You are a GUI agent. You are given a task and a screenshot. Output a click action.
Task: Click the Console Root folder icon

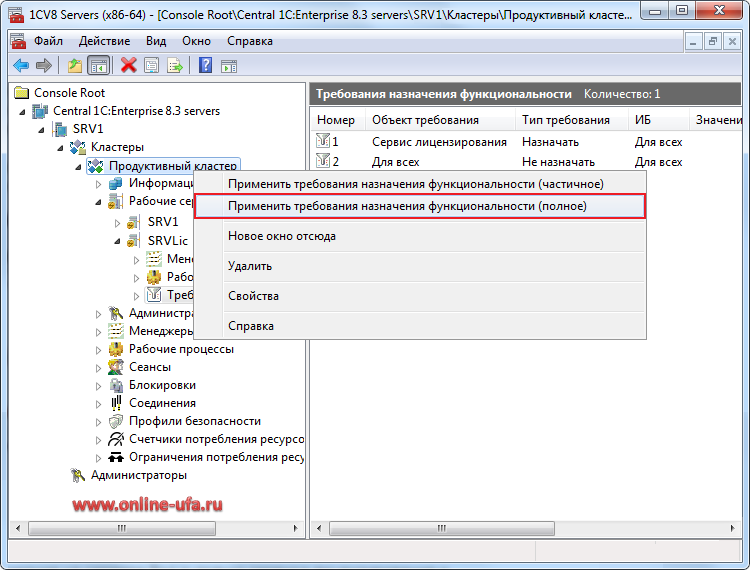(x=22, y=92)
